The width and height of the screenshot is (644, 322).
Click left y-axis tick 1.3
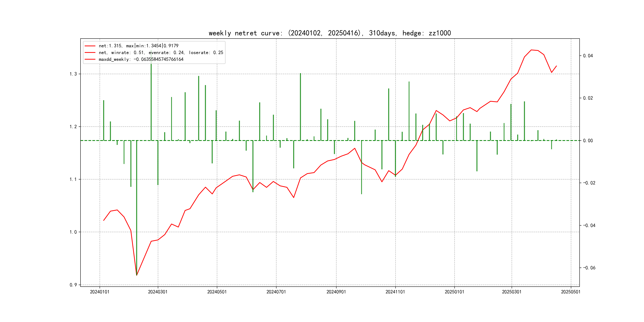pyautogui.click(x=73, y=74)
